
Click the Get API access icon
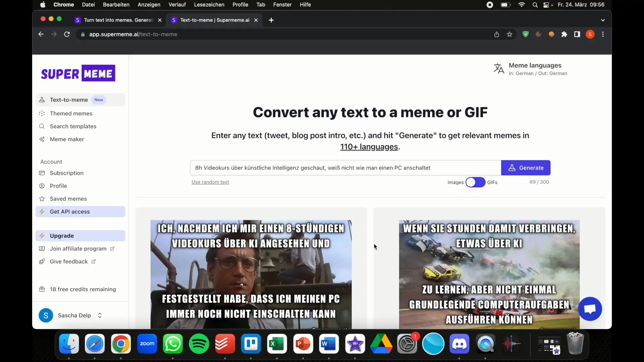click(x=43, y=212)
